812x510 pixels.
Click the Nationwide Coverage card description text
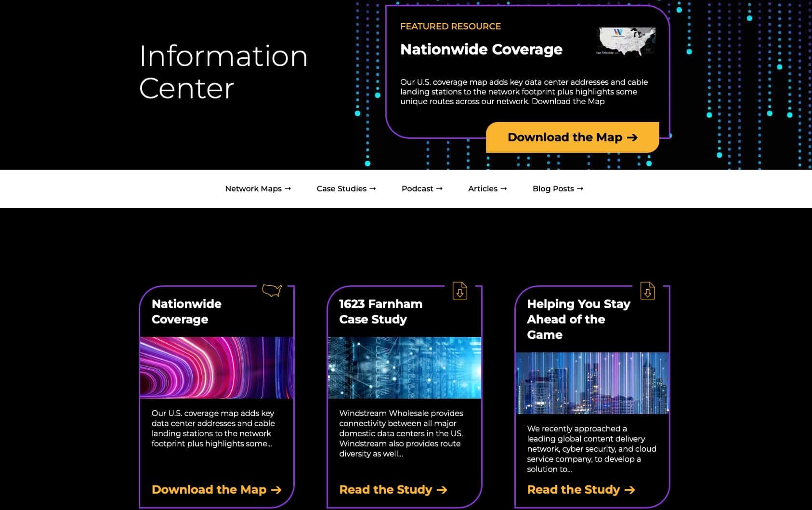click(213, 428)
